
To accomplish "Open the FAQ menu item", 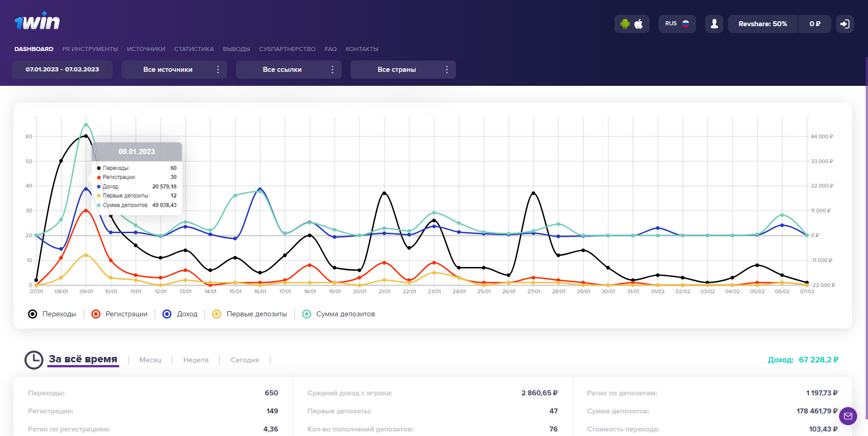I will [331, 49].
